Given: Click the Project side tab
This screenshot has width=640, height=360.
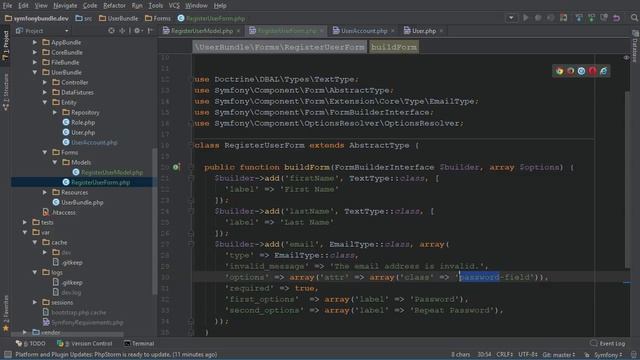Looking at the screenshot, I should click(x=6, y=45).
